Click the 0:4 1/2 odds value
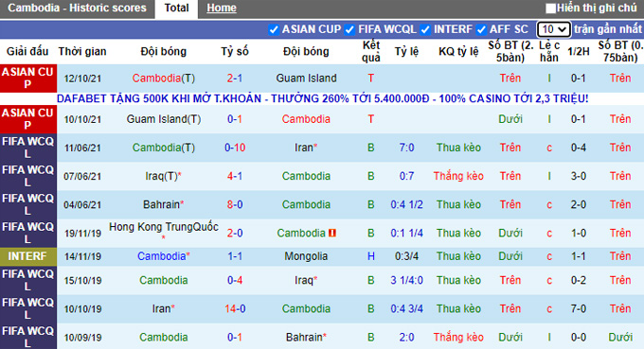The height and width of the screenshot is (349, 644). 406,204
